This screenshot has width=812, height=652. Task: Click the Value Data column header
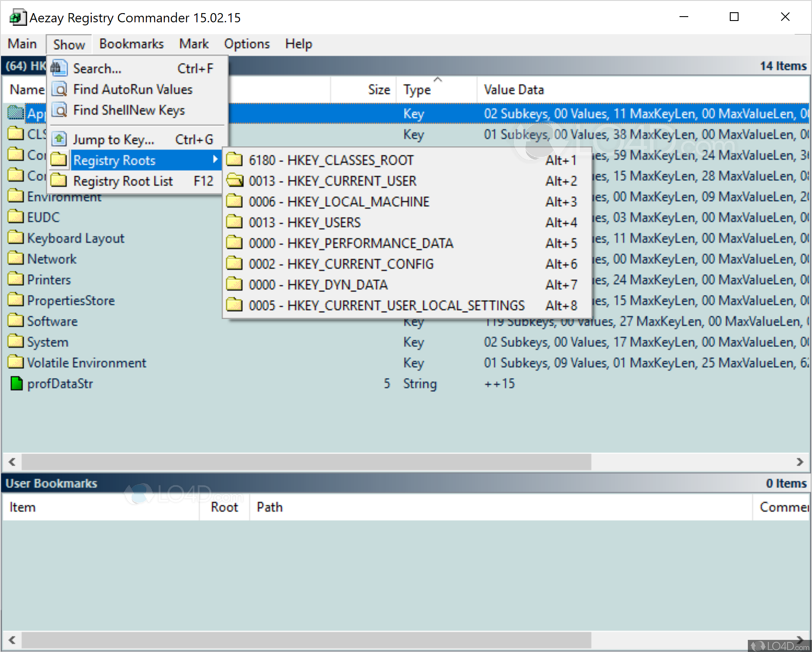(514, 89)
